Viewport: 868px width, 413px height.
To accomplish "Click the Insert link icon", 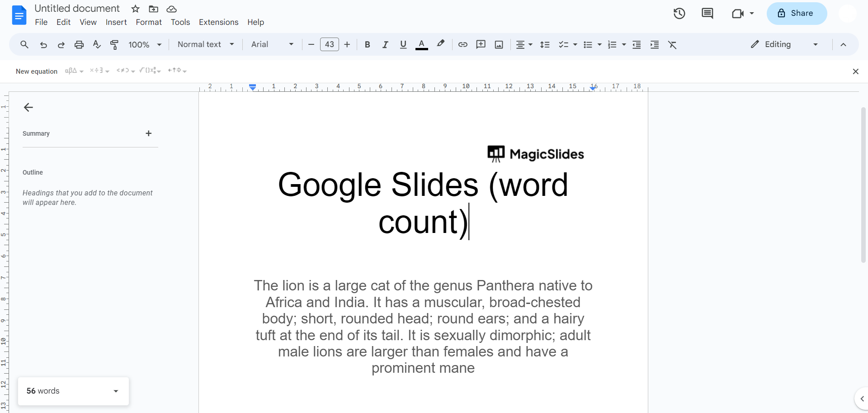I will coord(462,44).
